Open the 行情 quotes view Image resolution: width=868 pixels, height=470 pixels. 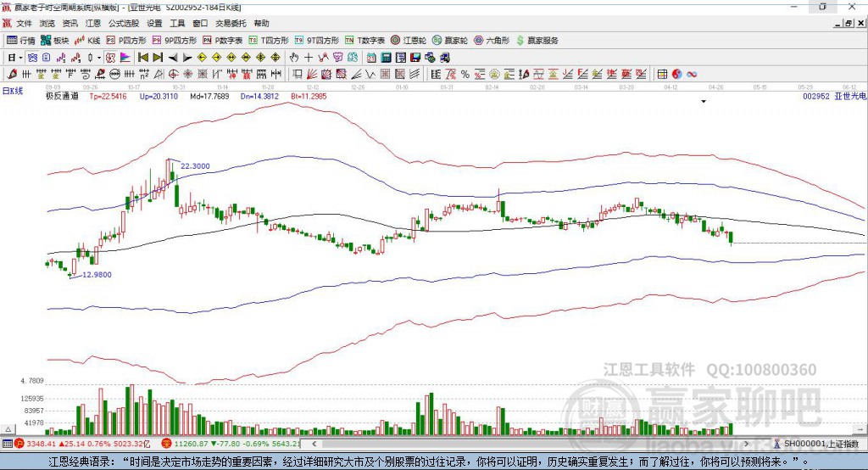[21, 41]
